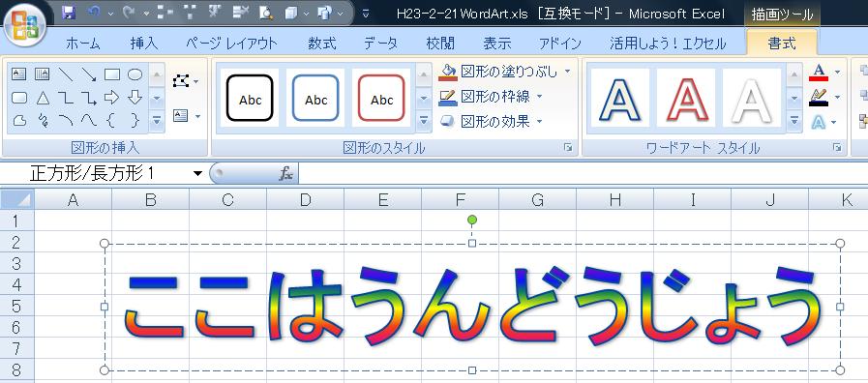Open the text effects glowing A menu
This screenshot has height=383, width=868.
pos(824,122)
